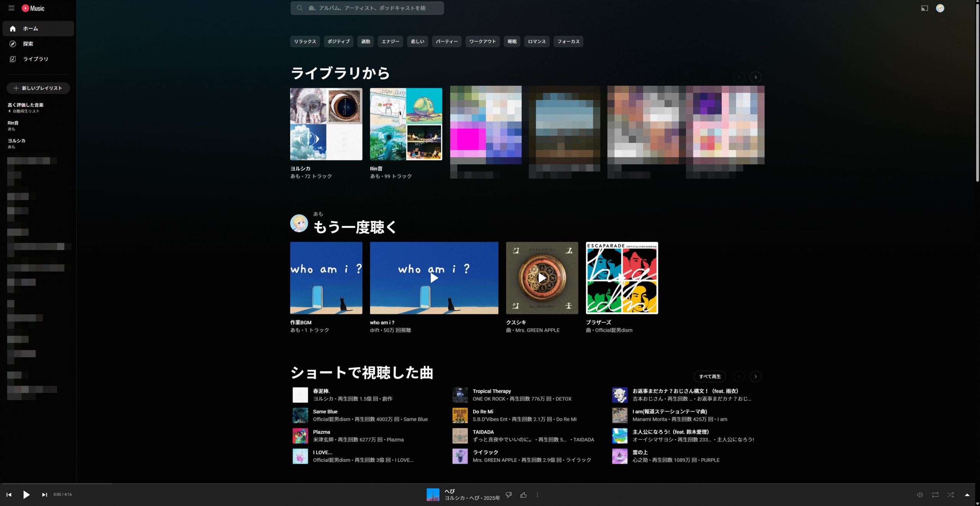Screen dimensions: 980x506
Task: Click すべて再生 button
Action: (710, 377)
